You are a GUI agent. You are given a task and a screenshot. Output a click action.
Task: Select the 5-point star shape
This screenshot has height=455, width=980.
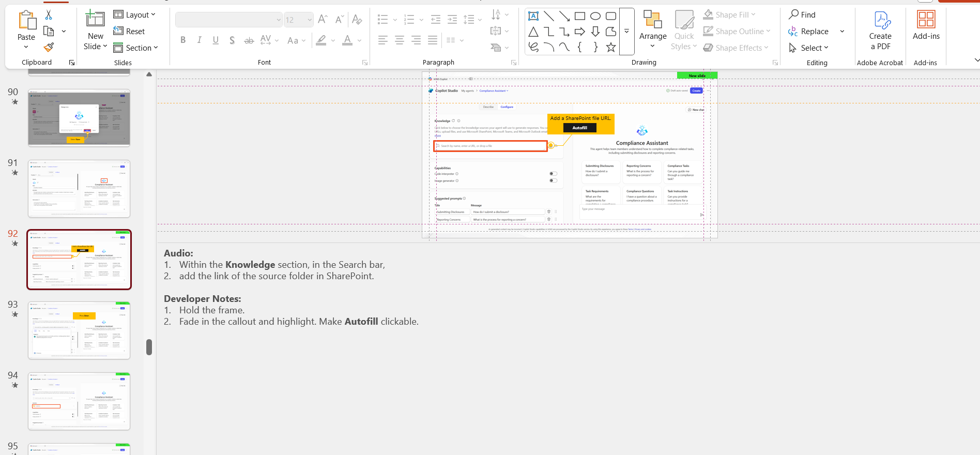pyautogui.click(x=611, y=47)
